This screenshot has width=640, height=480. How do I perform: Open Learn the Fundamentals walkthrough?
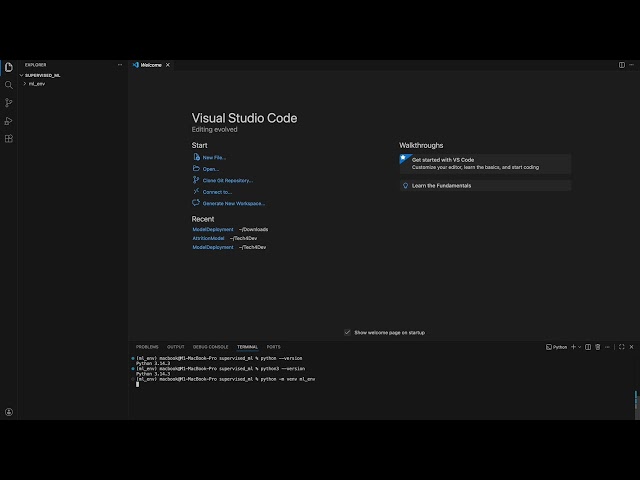(x=485, y=185)
